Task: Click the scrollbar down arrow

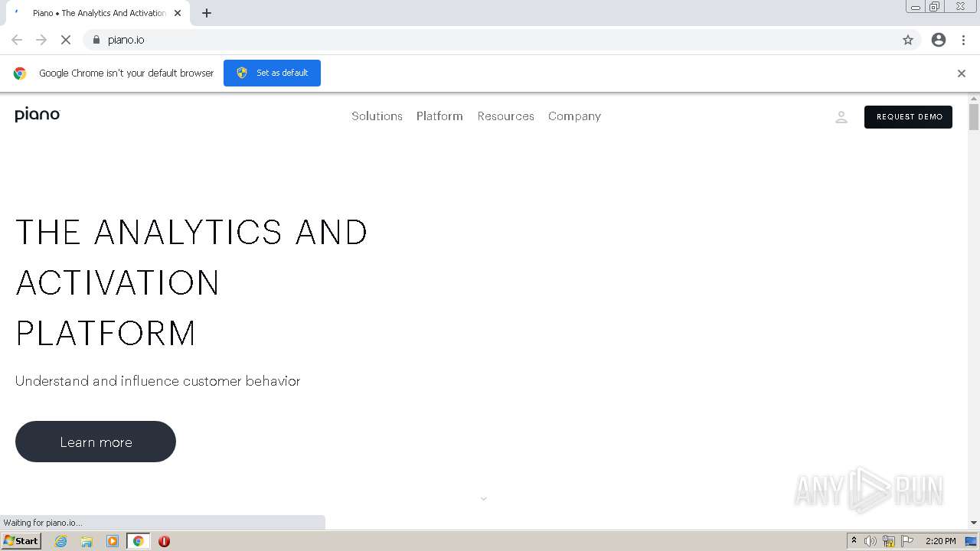Action: pyautogui.click(x=974, y=523)
